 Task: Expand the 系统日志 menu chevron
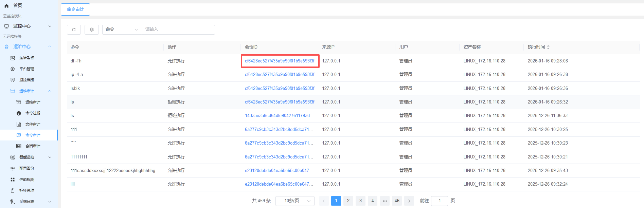click(50, 202)
